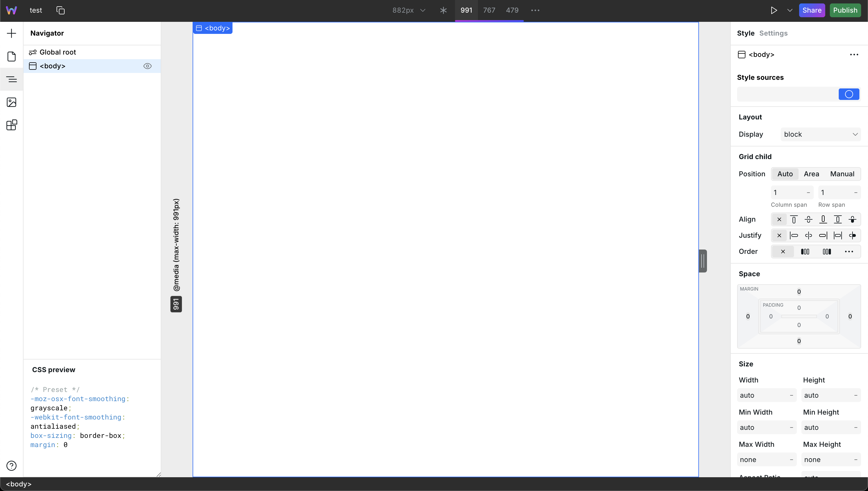Set Justify to end
868x491 pixels.
(x=823, y=235)
